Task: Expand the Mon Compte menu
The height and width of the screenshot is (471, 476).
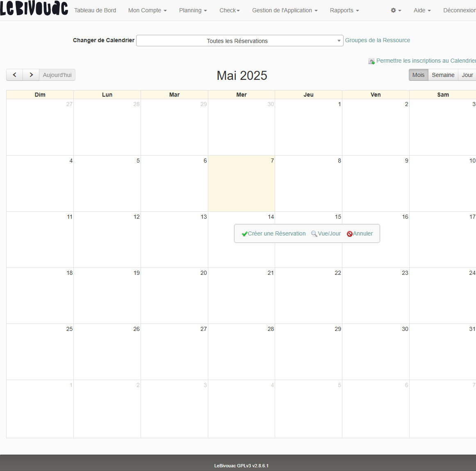Action: point(147,10)
